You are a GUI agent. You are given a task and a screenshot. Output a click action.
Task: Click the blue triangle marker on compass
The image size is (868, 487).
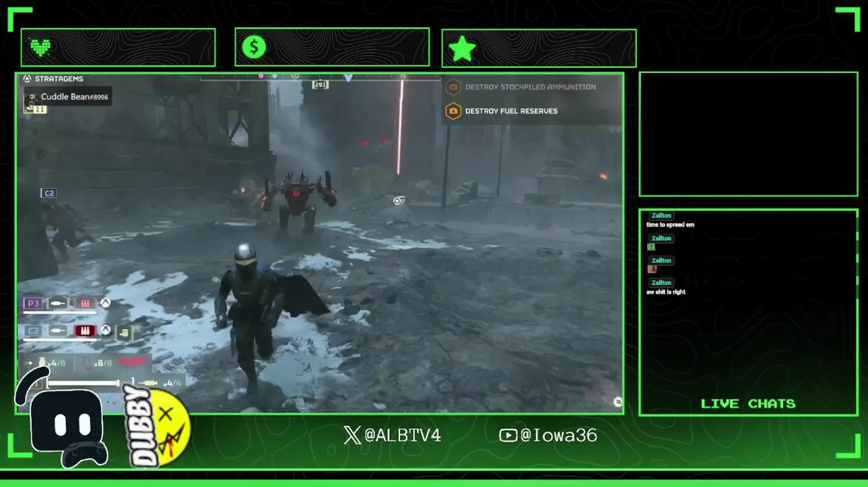point(348,78)
